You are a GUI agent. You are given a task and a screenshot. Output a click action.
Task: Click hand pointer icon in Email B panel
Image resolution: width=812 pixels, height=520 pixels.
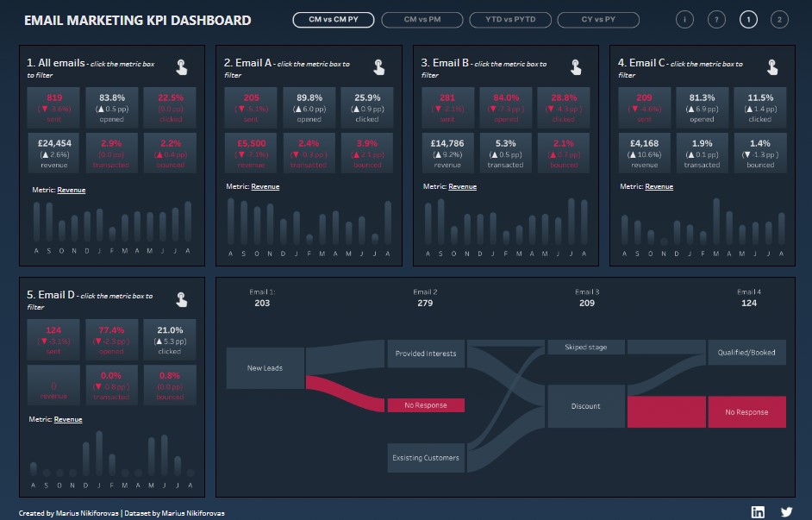coord(575,67)
